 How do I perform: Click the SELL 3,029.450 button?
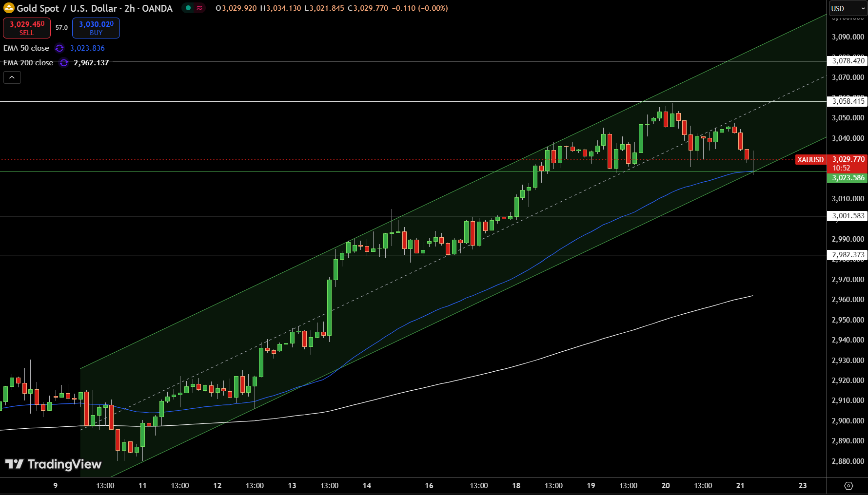coord(27,28)
